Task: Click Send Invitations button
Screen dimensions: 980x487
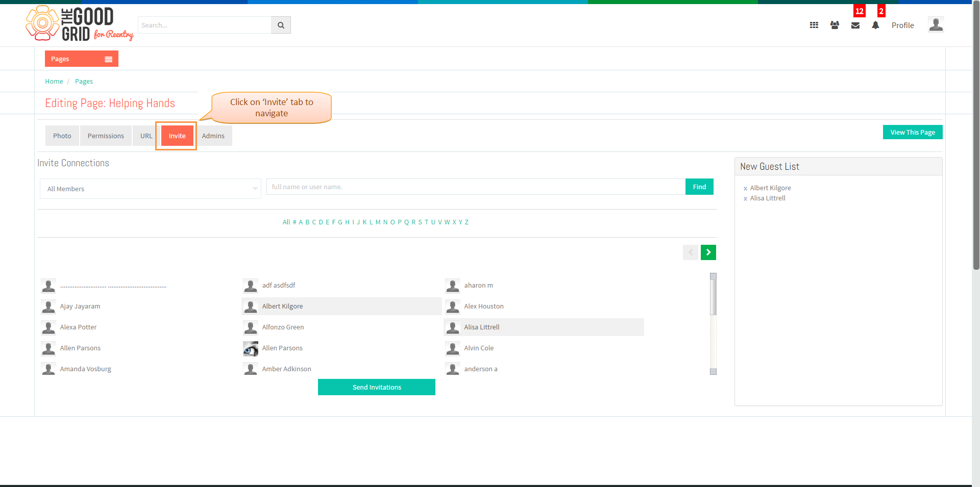Action: point(377,387)
